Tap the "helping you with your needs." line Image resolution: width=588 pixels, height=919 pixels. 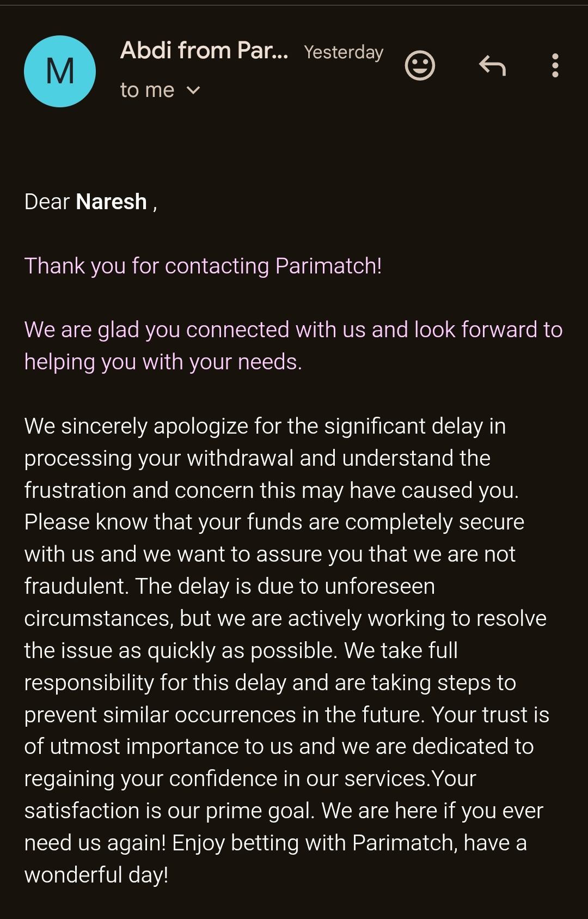163,362
